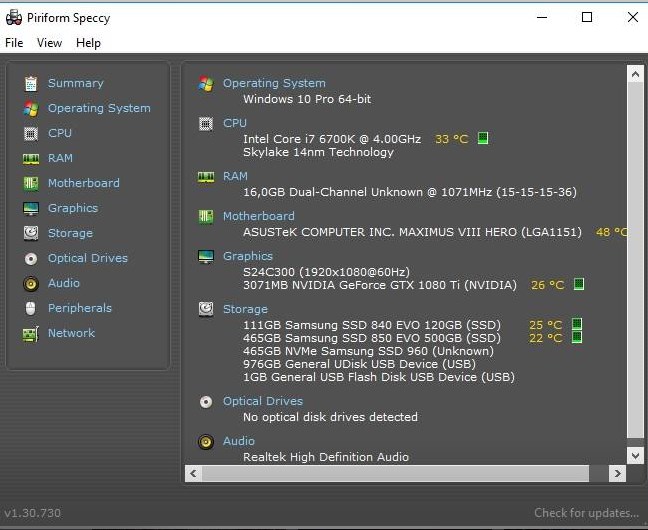Viewport: 648px width, 530px height.
Task: Click the Windows 10 Pro 64-bit text
Action: click(307, 99)
